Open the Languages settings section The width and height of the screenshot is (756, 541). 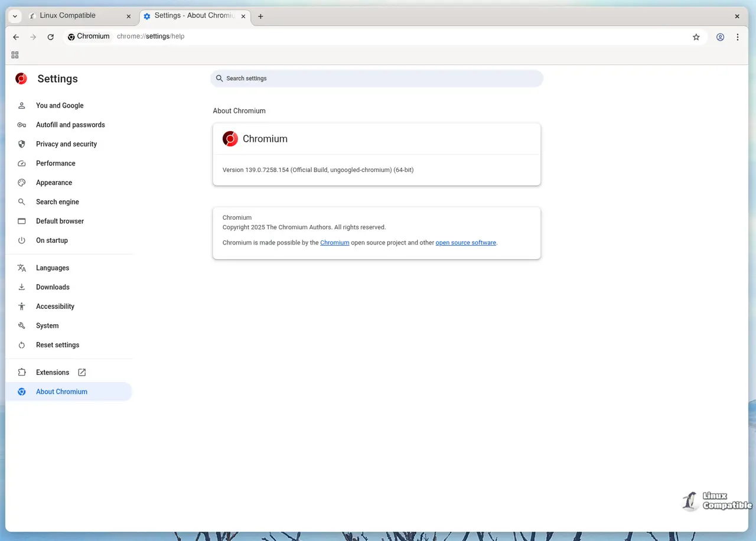pyautogui.click(x=52, y=268)
